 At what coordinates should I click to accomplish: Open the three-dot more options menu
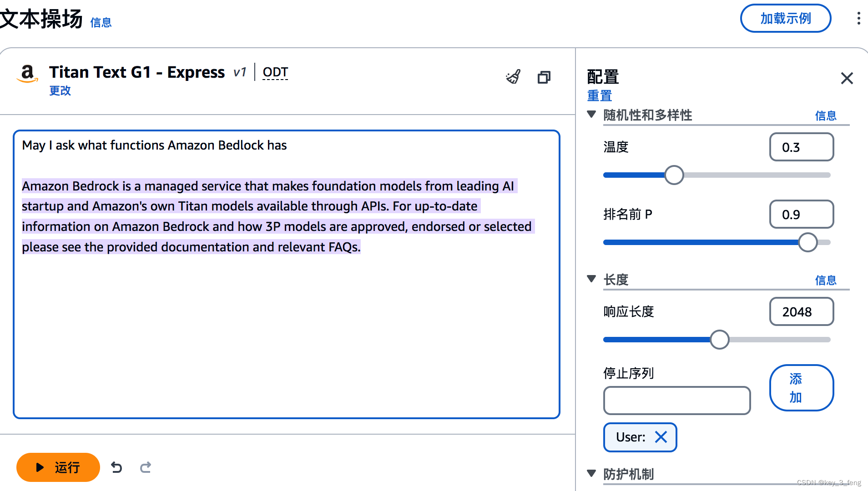[858, 19]
